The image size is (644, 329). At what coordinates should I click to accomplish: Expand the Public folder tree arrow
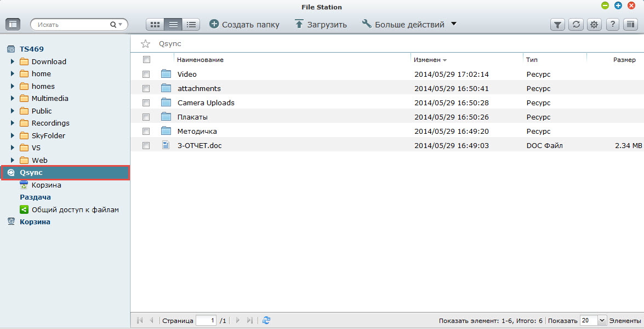coord(12,111)
